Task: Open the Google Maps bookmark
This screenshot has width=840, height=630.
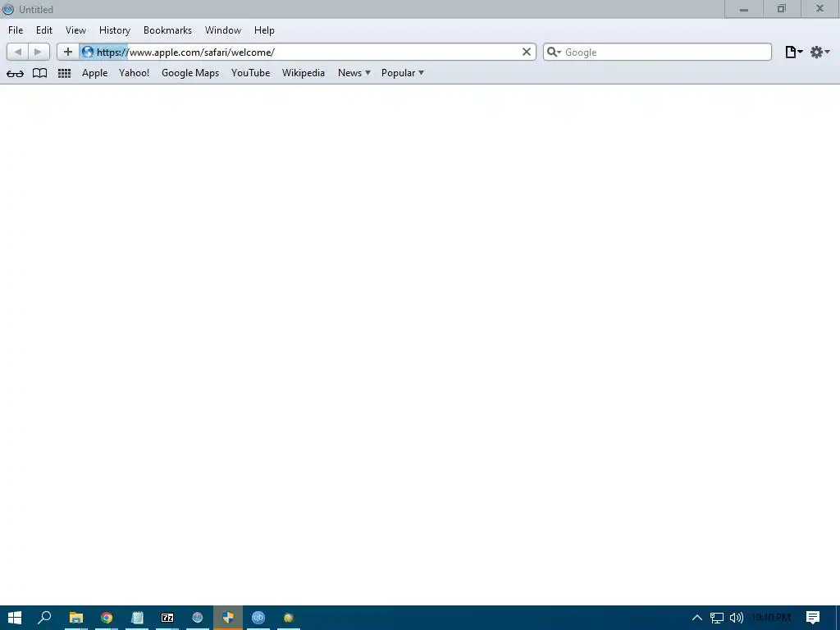Action: click(190, 73)
